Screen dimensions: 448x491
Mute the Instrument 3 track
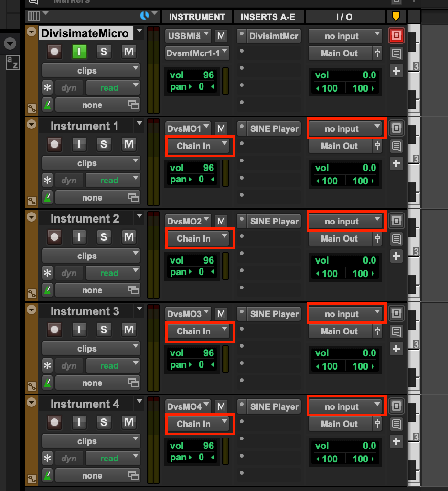click(x=128, y=330)
